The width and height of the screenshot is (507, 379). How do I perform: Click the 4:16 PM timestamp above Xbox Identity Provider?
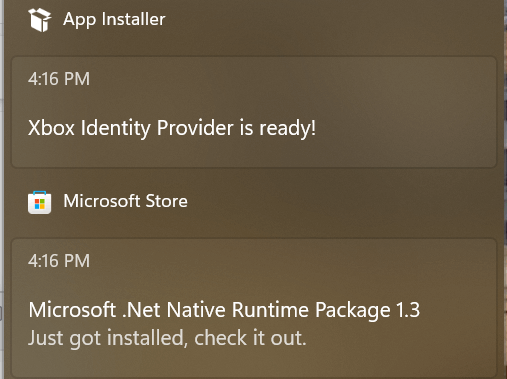[x=59, y=79]
